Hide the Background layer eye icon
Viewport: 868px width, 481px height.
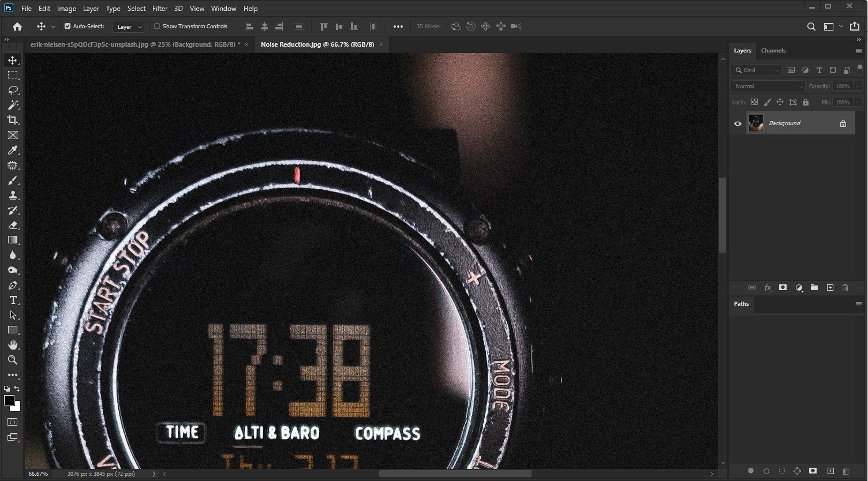point(738,123)
